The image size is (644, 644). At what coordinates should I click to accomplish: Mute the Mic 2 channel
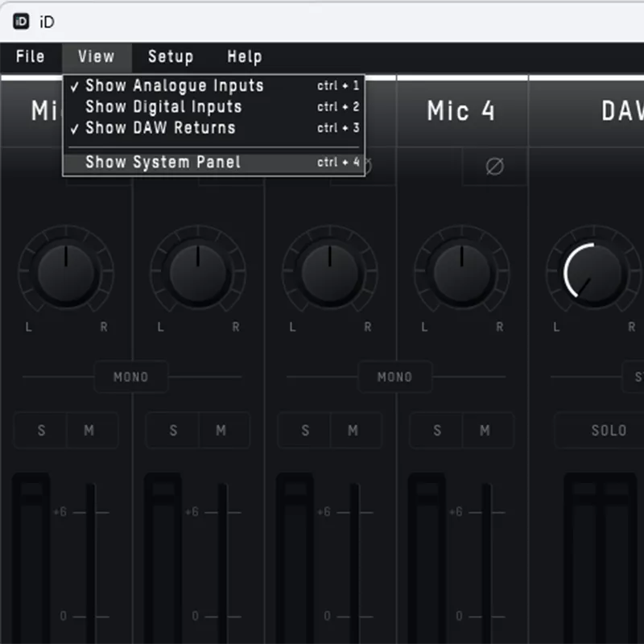click(x=221, y=431)
